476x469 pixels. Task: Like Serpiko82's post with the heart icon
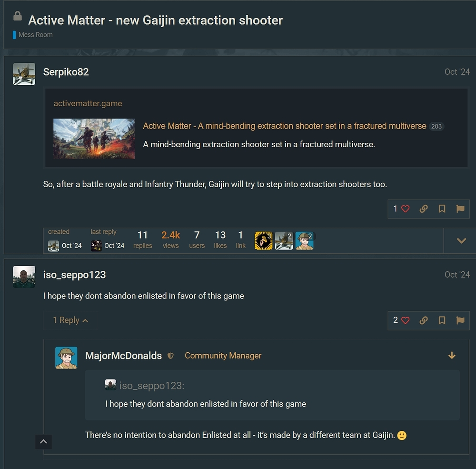click(x=405, y=209)
